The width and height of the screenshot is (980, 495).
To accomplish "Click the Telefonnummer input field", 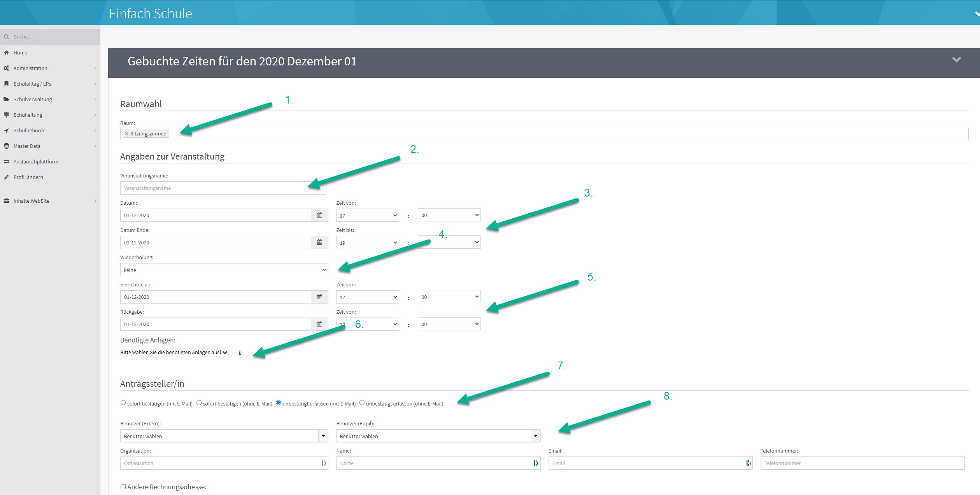I will click(x=863, y=463).
